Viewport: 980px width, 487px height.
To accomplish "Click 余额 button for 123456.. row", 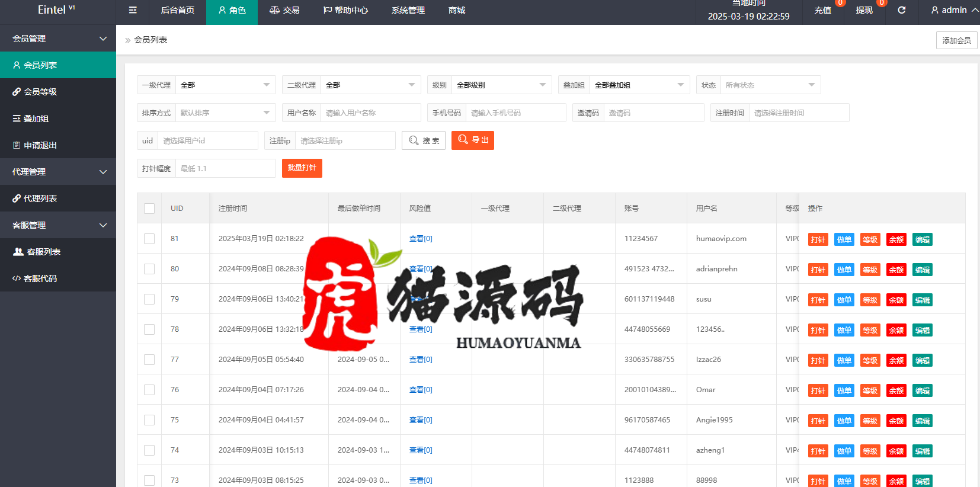I will coord(896,330).
